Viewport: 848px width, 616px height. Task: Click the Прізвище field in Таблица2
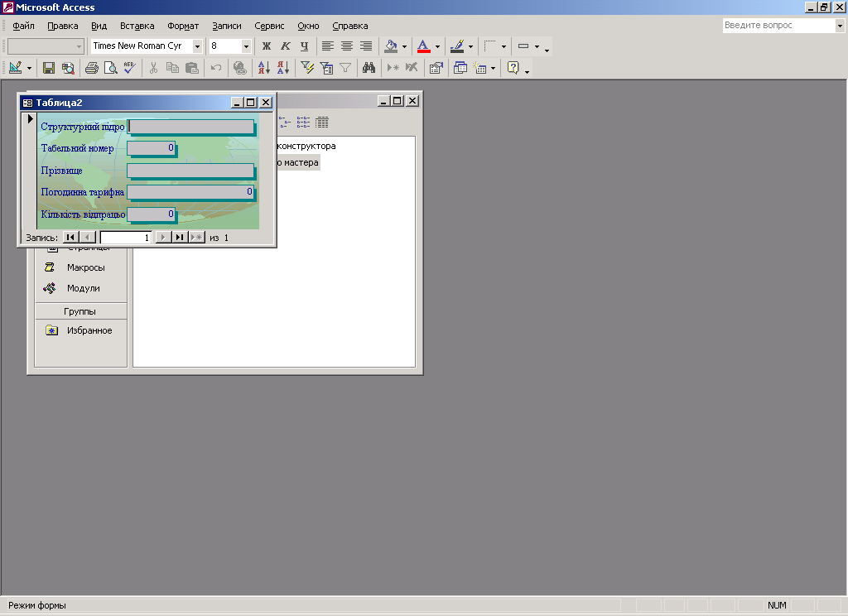click(190, 171)
